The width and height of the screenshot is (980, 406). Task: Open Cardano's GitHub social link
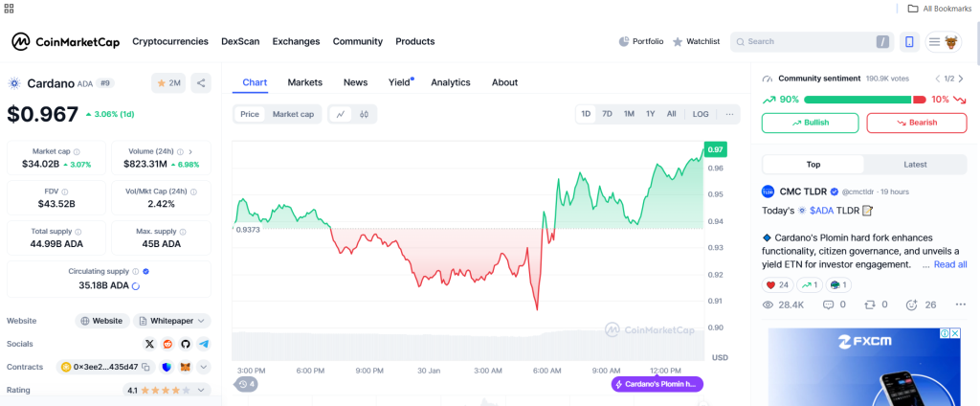click(186, 344)
